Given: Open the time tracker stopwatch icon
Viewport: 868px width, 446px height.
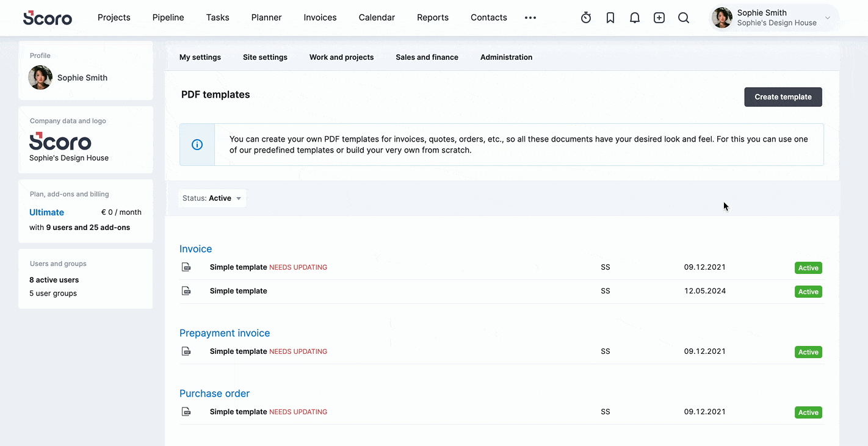Looking at the screenshot, I should pos(586,18).
